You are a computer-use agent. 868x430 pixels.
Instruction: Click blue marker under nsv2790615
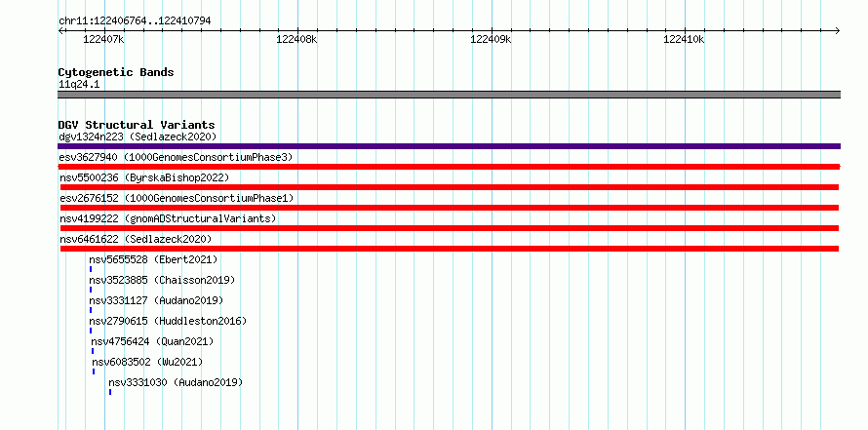coord(91,331)
